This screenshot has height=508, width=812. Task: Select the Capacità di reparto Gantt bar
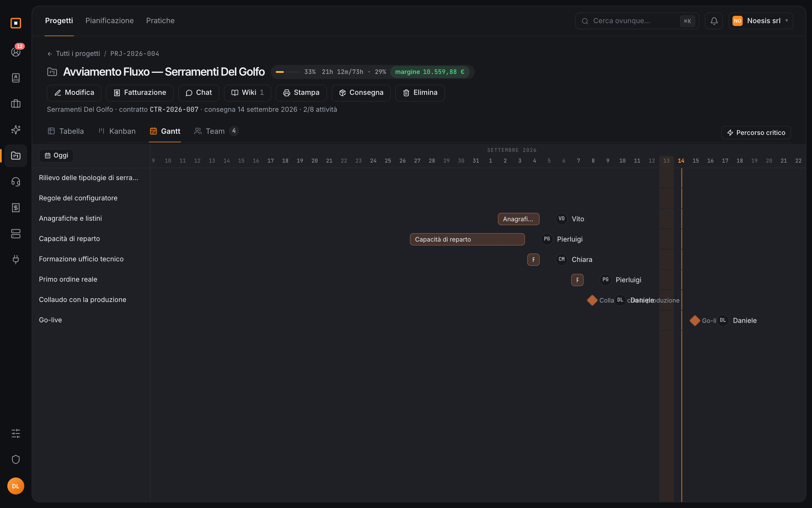(x=467, y=239)
